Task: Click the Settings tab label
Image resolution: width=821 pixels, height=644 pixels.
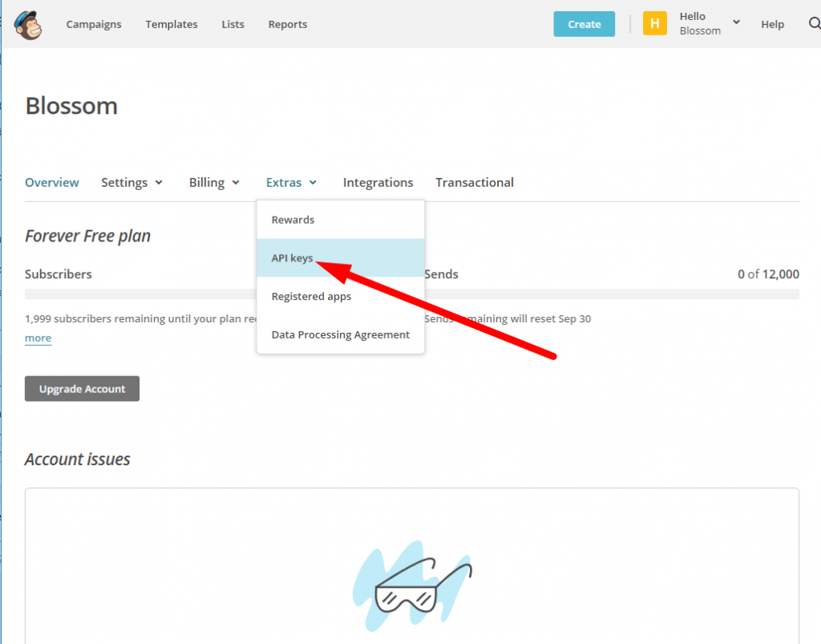Action: coord(124,182)
